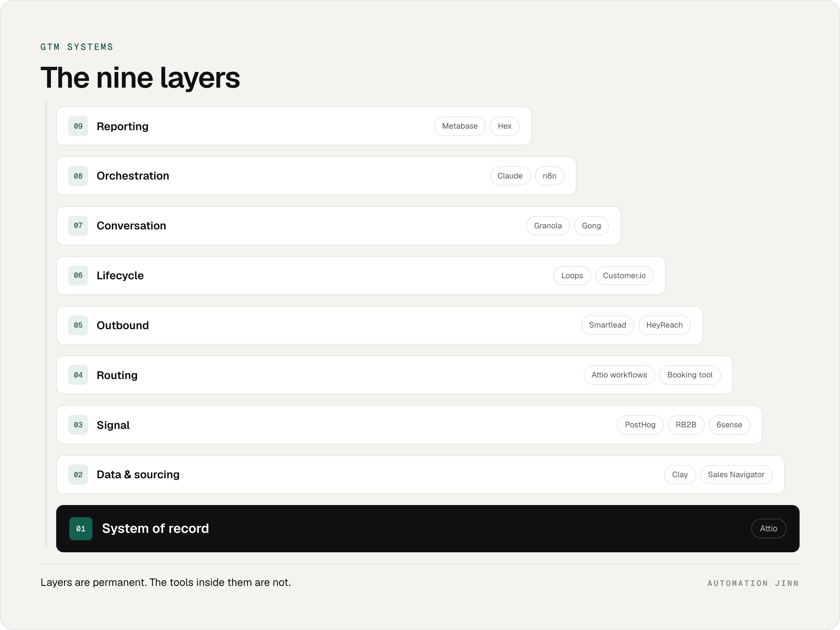
Task: Click the 03 number badge beside Signal
Action: click(78, 425)
